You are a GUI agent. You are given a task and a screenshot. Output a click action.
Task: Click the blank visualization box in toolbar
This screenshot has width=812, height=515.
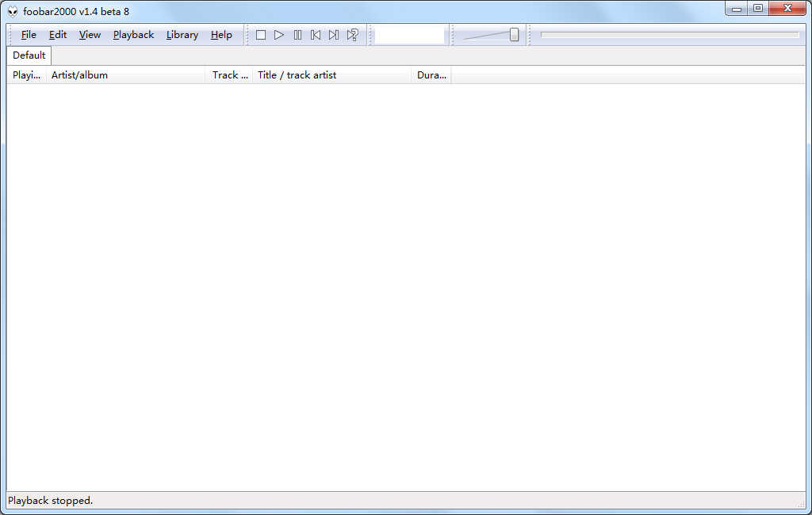coord(409,35)
